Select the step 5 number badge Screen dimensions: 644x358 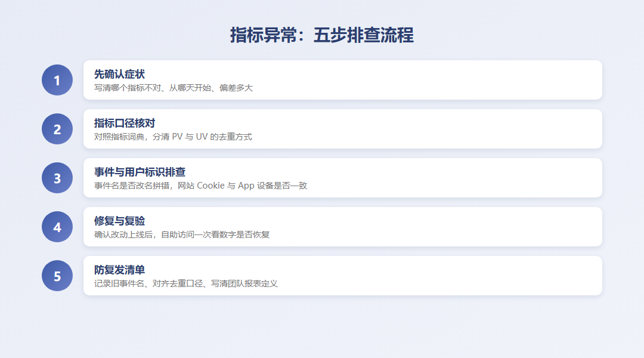click(57, 276)
